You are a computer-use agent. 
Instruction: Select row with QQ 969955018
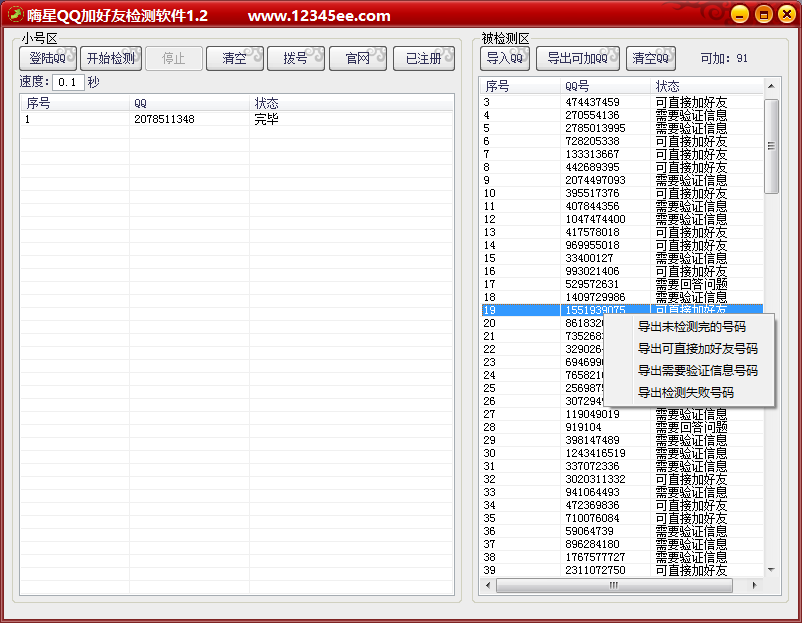622,245
